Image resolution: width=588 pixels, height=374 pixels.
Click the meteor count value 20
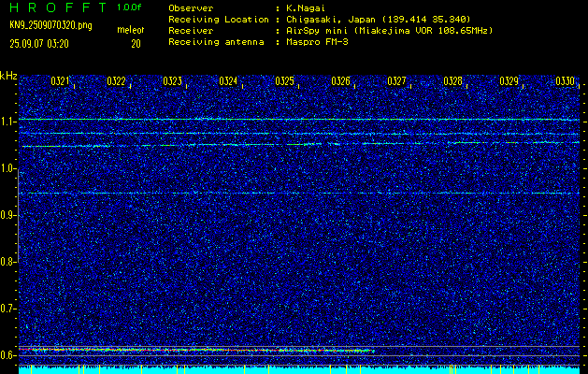coord(136,44)
